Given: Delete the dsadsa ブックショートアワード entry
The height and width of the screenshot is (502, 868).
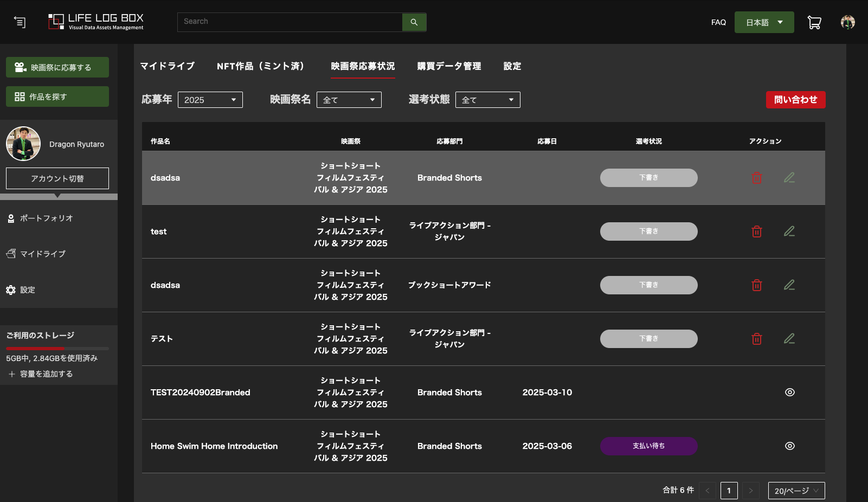Looking at the screenshot, I should point(757,285).
